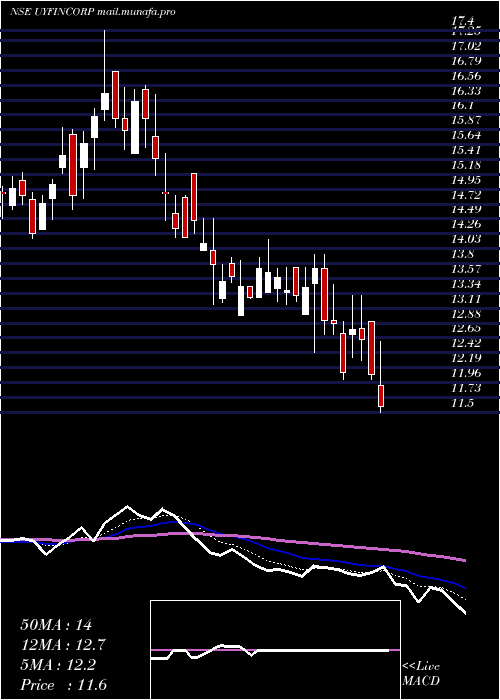The width and height of the screenshot is (500, 700).
Task: Click the 13.8 price axis label
Action: click(462, 254)
